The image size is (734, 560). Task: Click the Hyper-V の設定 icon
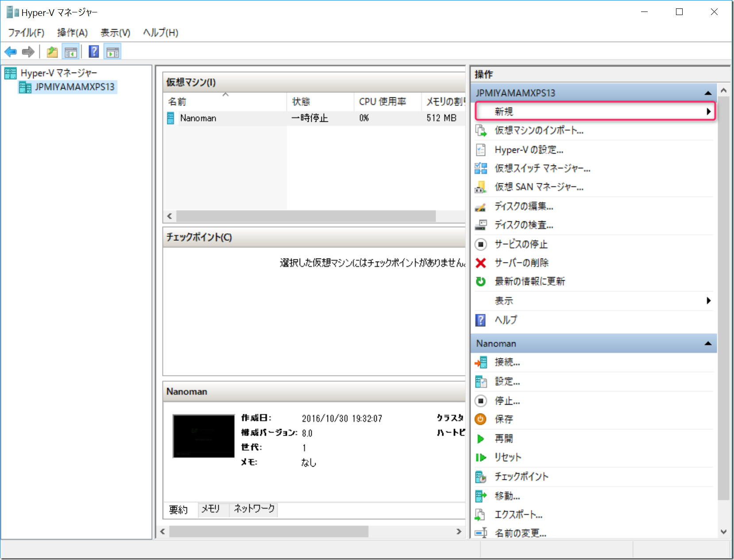point(481,150)
